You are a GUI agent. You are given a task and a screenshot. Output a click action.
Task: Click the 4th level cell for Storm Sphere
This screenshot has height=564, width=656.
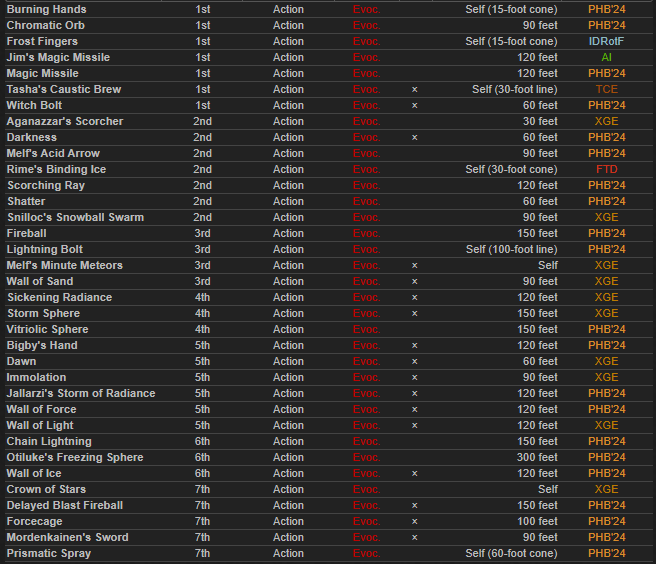click(x=202, y=313)
